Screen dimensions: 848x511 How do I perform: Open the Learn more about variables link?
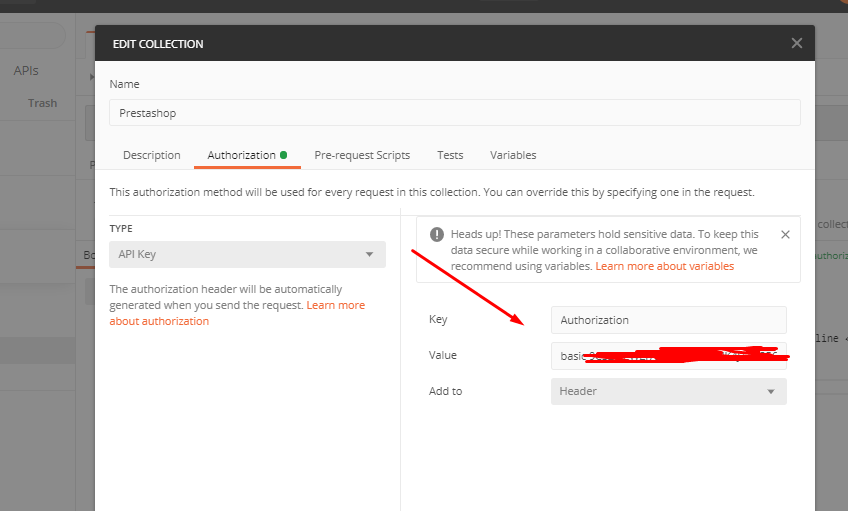(664, 266)
